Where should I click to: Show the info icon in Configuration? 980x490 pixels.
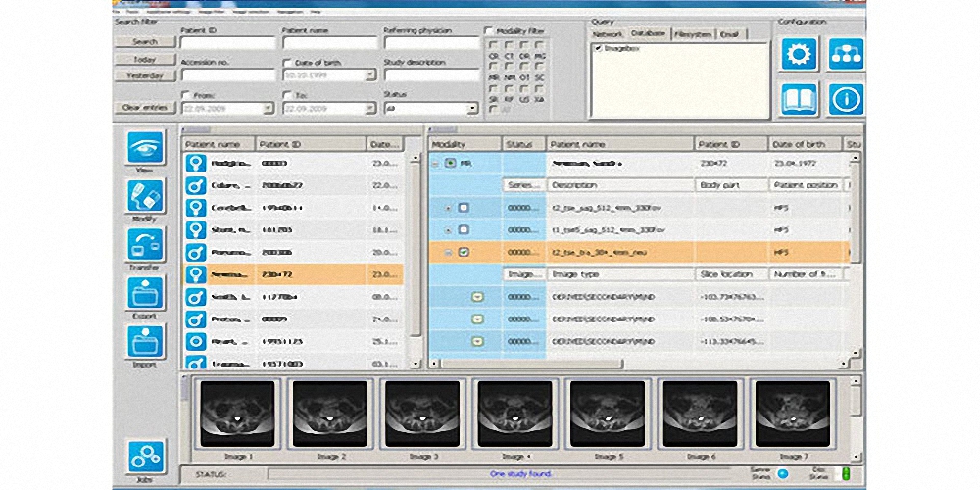point(846,99)
